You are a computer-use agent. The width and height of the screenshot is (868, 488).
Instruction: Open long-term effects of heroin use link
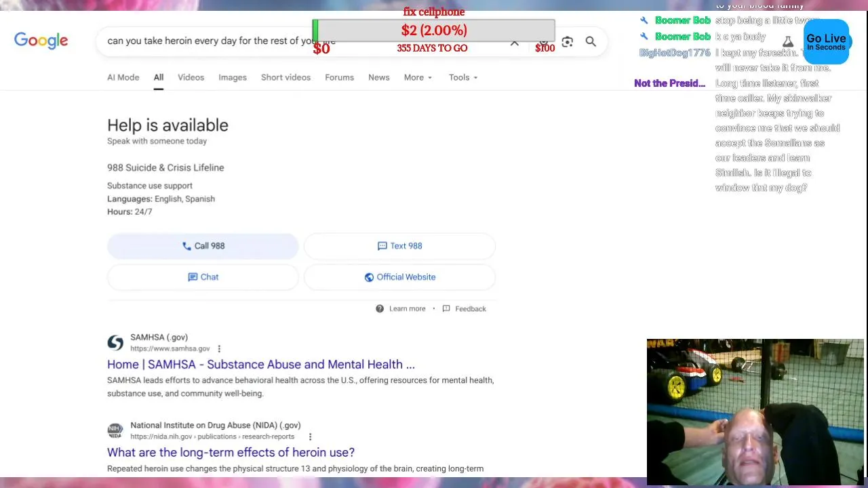coord(231,452)
